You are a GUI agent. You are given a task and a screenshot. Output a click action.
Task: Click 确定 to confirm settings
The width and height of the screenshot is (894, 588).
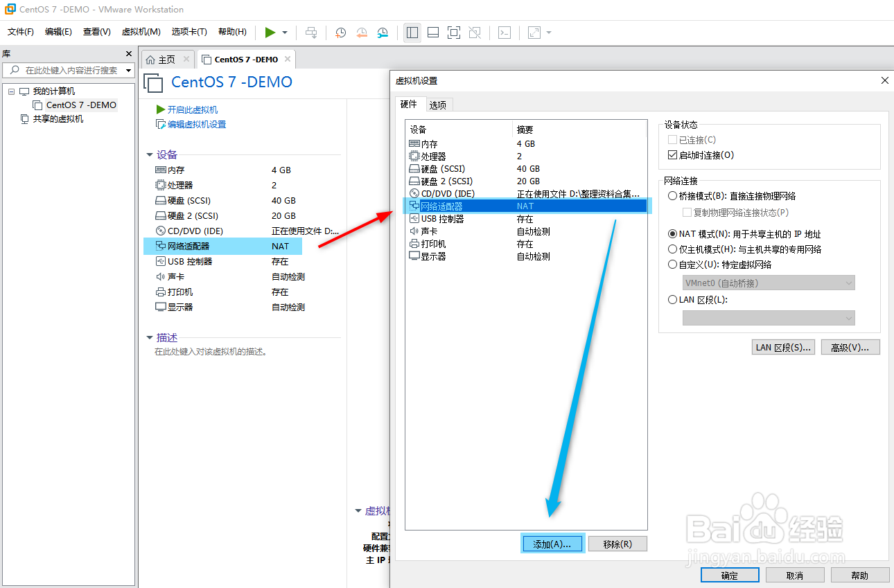730,576
